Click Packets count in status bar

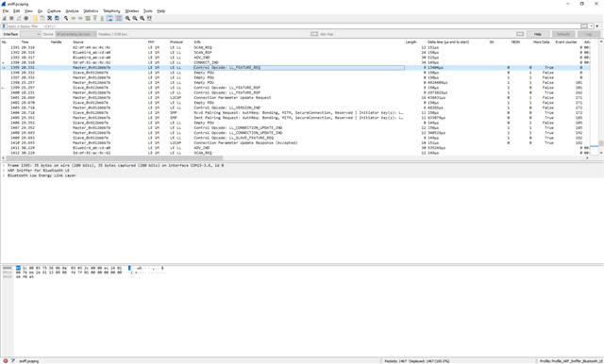click(x=416, y=361)
